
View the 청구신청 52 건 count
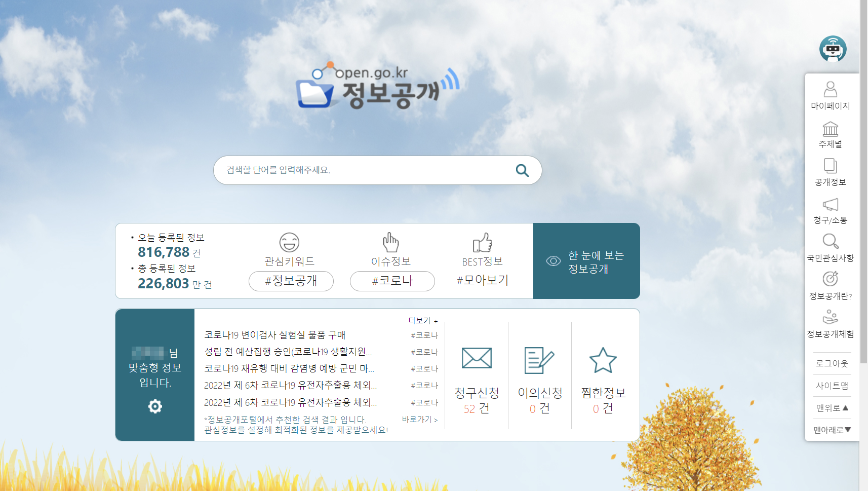click(x=477, y=408)
